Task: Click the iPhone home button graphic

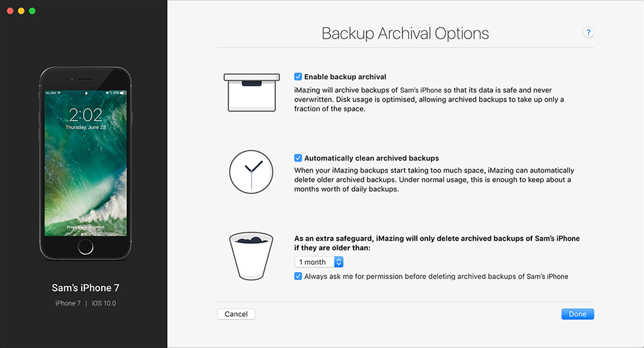Action: (86, 246)
